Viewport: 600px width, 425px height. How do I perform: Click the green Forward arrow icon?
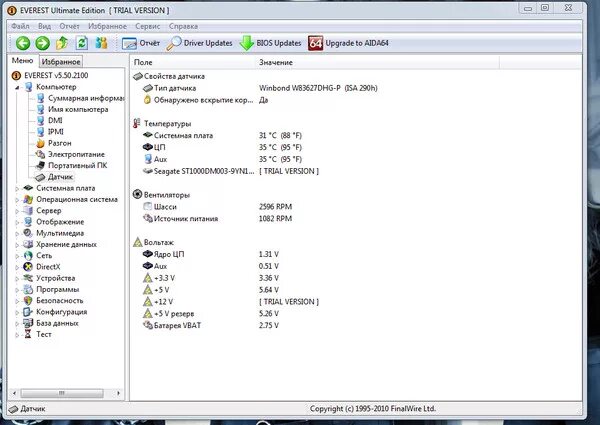(x=42, y=43)
